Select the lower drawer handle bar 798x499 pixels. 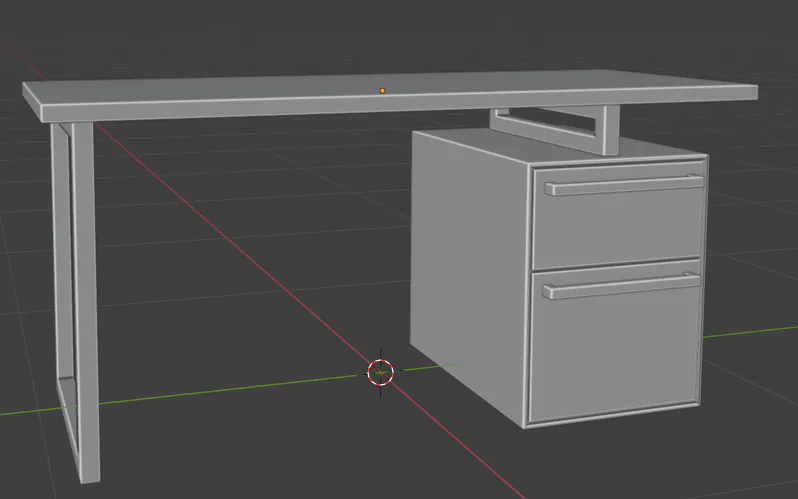pos(621,286)
